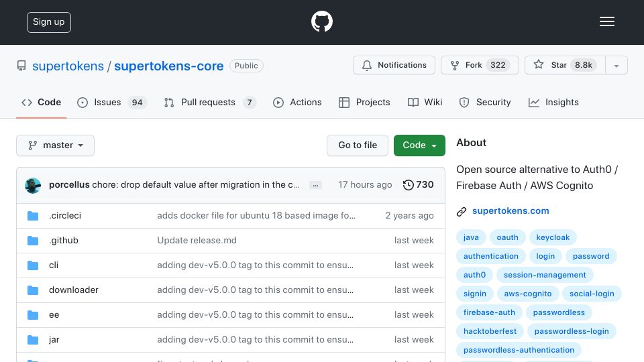
Task: Click the passwordless-authentication topic tag
Action: point(519,350)
